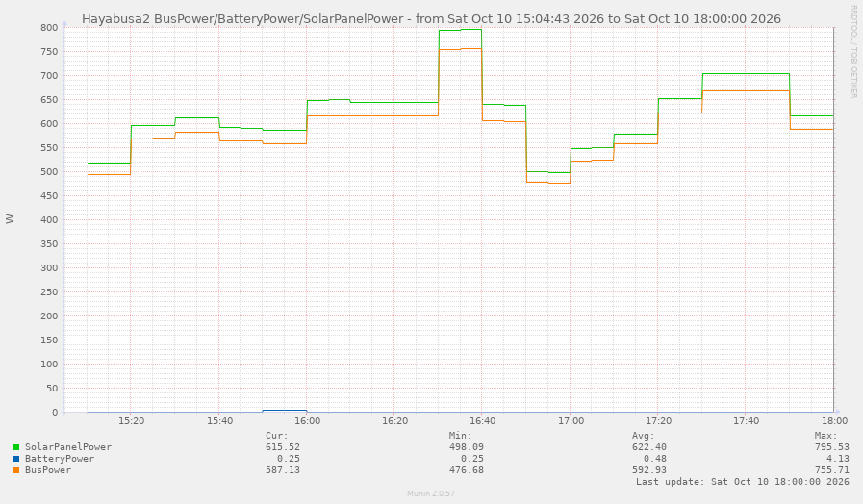Viewport: 863px width, 504px height.
Task: Click the Cur: column header
Action: 277,435
